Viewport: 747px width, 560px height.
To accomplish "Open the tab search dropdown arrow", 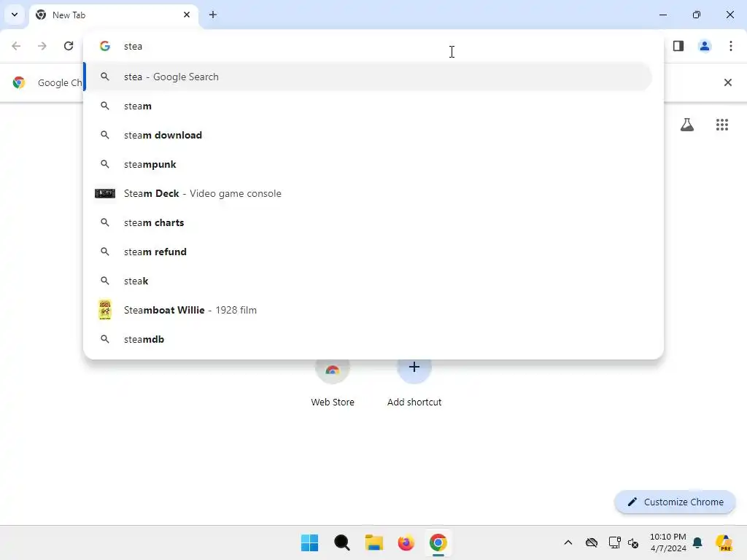I will point(15,15).
